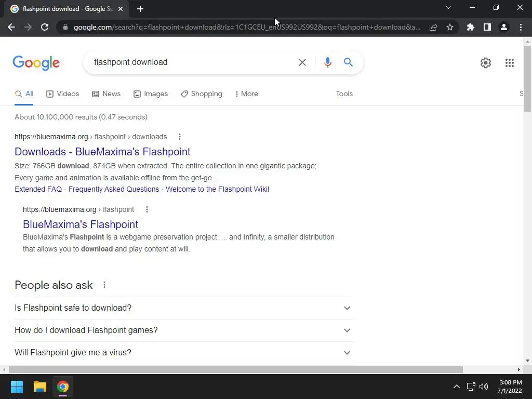
Task: Open People also ask options menu
Action: click(x=104, y=285)
